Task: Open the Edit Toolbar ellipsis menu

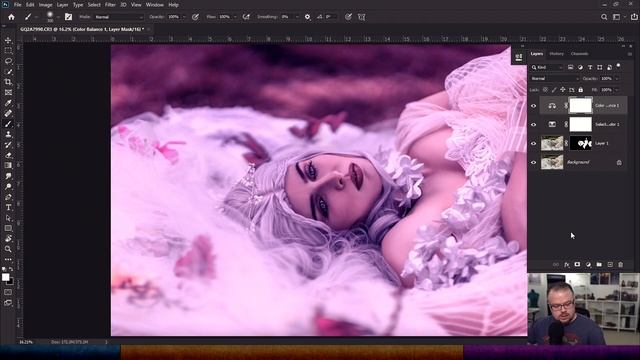Action: coord(8,259)
